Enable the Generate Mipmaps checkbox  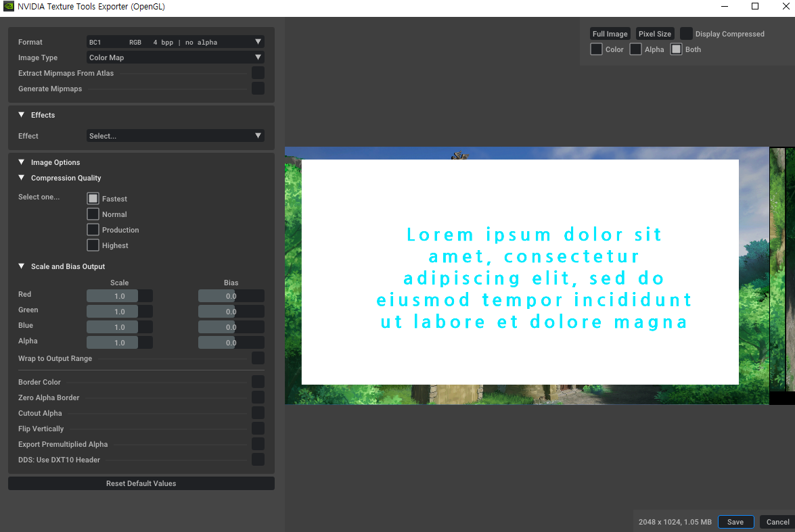[258, 88]
